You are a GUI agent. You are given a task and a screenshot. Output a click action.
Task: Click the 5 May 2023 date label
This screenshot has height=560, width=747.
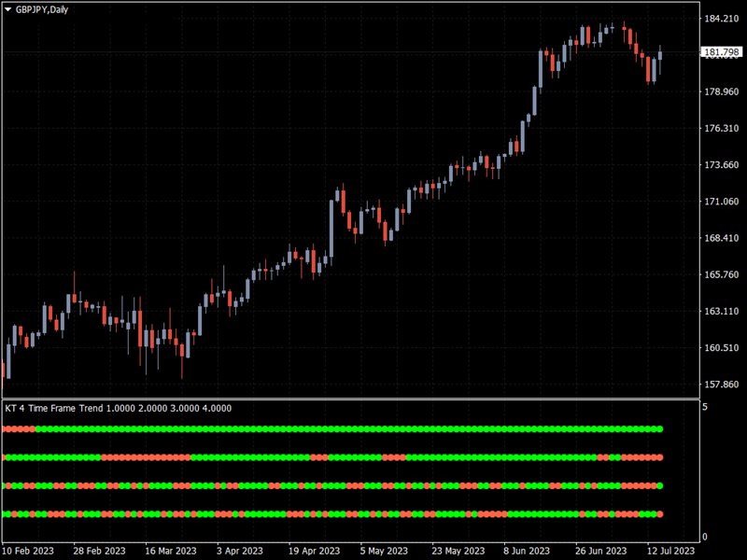click(x=384, y=551)
